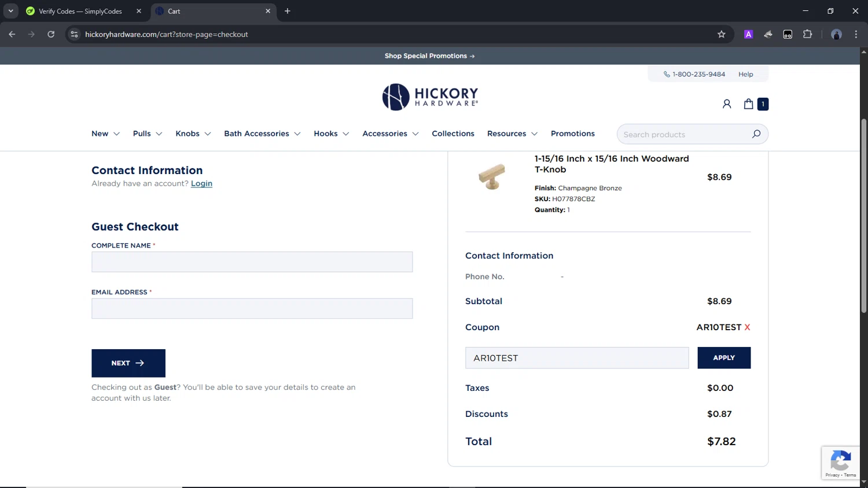This screenshot has width=868, height=488.
Task: Focus the Email Address field
Action: [252, 309]
